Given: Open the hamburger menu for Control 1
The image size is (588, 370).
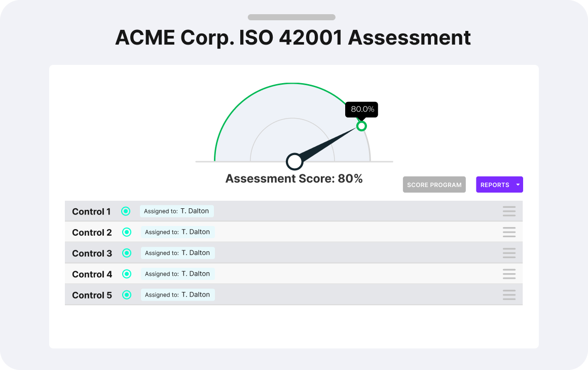Looking at the screenshot, I should (509, 211).
